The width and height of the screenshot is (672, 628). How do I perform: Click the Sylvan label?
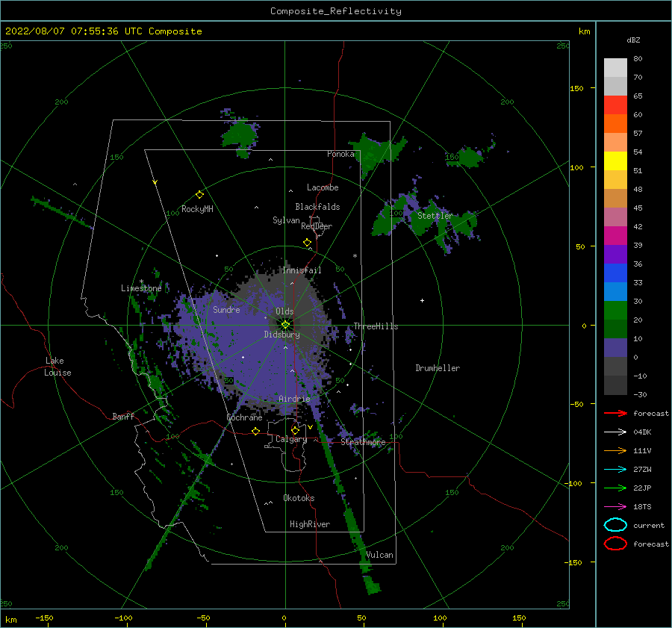pos(286,220)
